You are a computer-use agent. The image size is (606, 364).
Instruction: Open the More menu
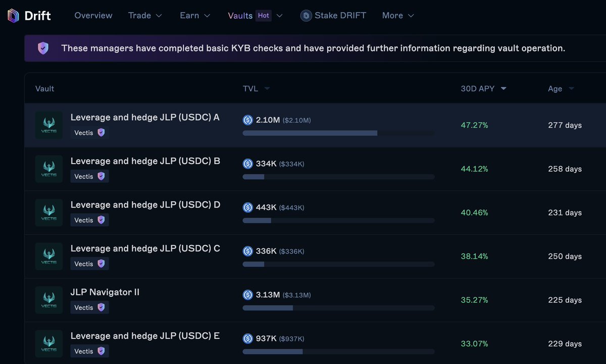392,16
